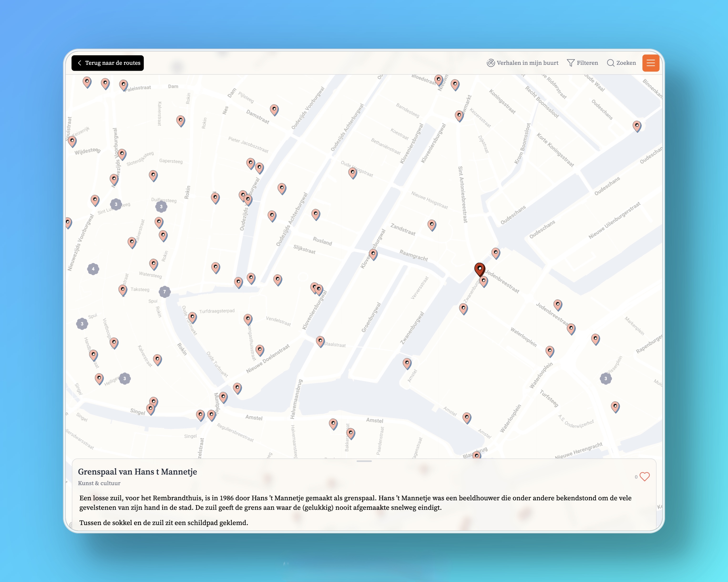Click pin beside Paleisstraat label

[123, 85]
